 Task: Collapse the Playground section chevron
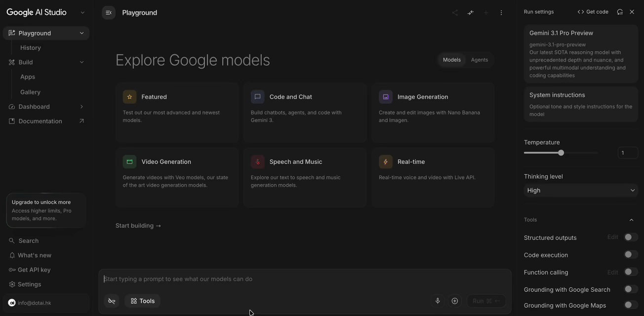pyautogui.click(x=81, y=33)
